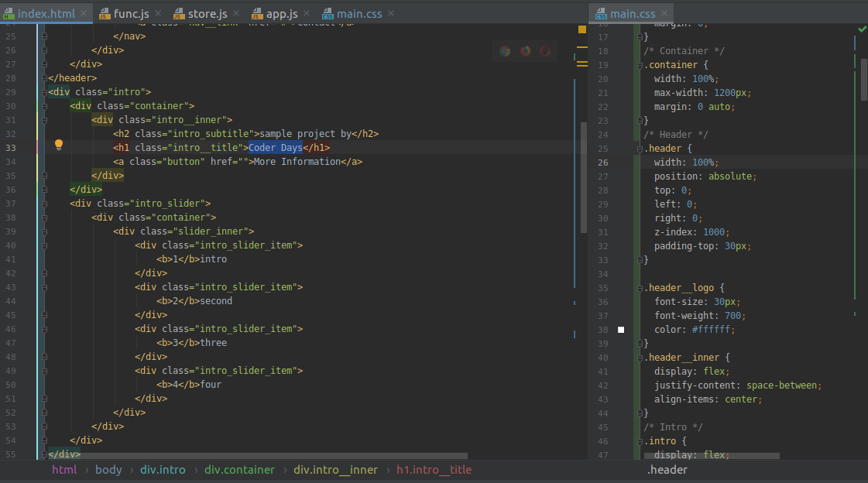Click the yellow lightbulb quick-fix icon on line 33
Screen dimensions: 868x483
pyautogui.click(x=59, y=146)
